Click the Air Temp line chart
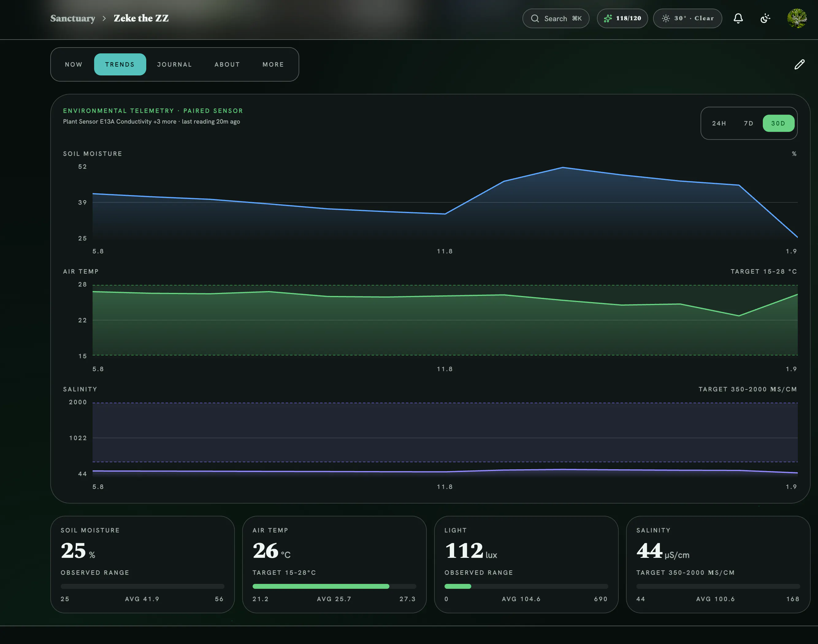Screen dimensions: 818x644 445,320
